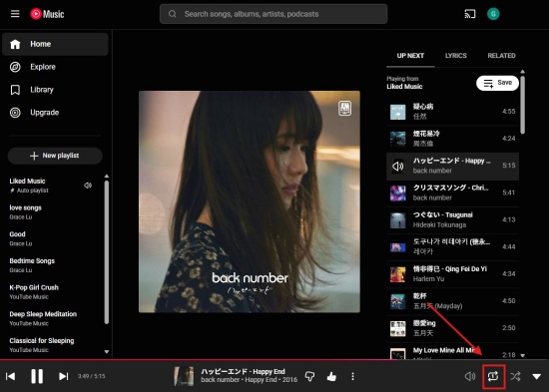
Task: Play 煙花易冷 from the queue
Action: coord(453,139)
